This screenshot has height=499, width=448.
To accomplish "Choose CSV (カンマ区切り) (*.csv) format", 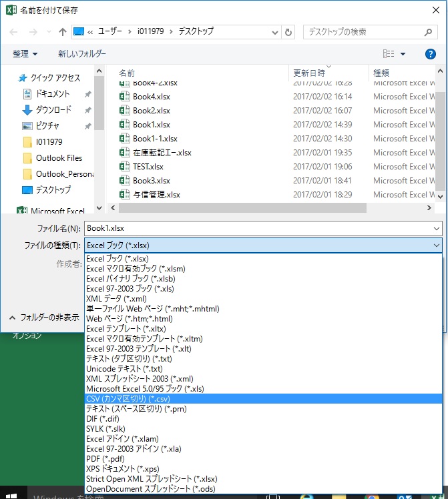I will pos(263,399).
